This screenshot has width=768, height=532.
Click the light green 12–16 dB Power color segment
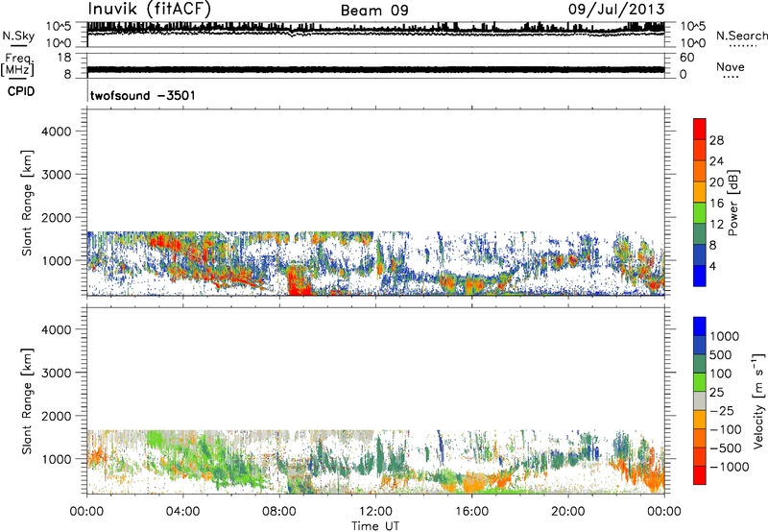(700, 213)
